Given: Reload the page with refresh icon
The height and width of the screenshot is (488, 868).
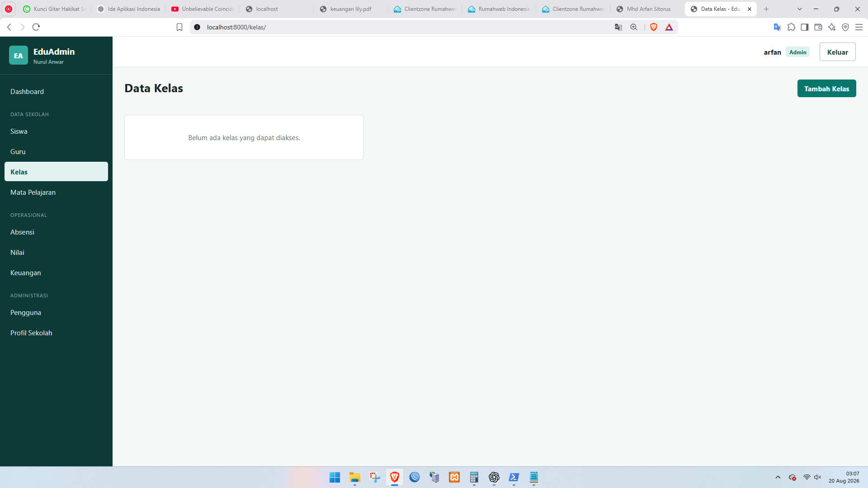Looking at the screenshot, I should [x=36, y=27].
